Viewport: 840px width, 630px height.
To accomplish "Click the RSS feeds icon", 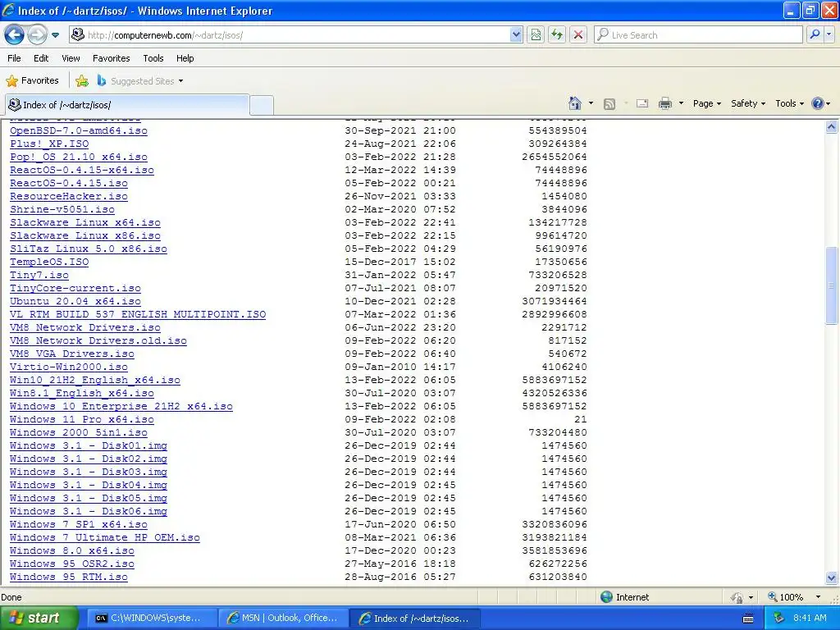I will coord(609,103).
